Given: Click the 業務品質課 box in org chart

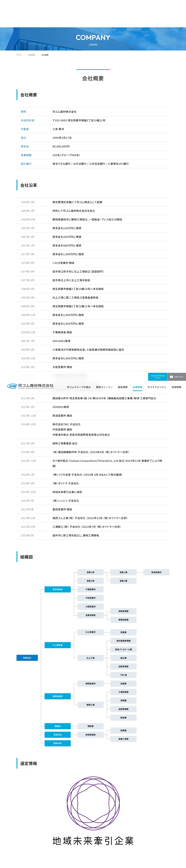Looking at the screenshot, I should click(124, 620).
